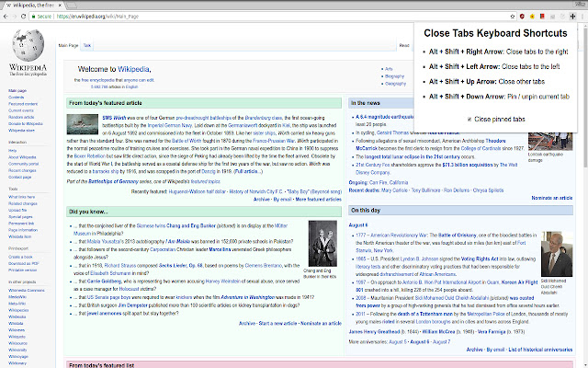
Task: Open the Recent changes sidebar link
Action: pyautogui.click(x=22, y=171)
